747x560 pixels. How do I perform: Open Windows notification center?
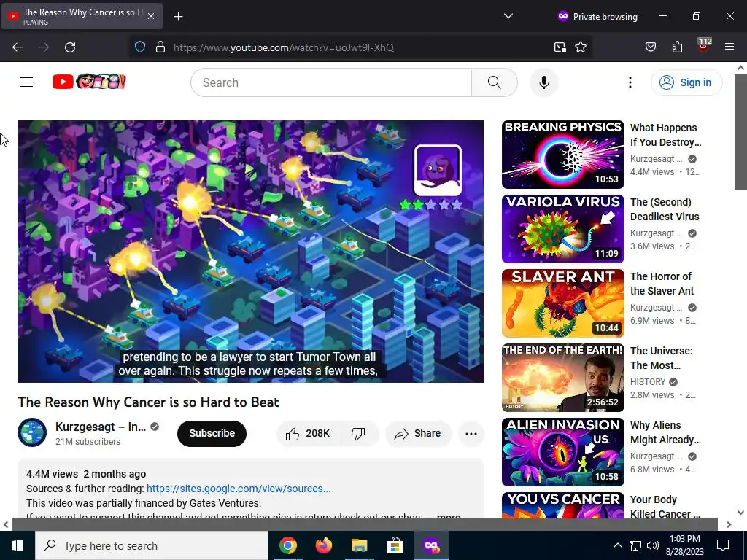tap(723, 545)
